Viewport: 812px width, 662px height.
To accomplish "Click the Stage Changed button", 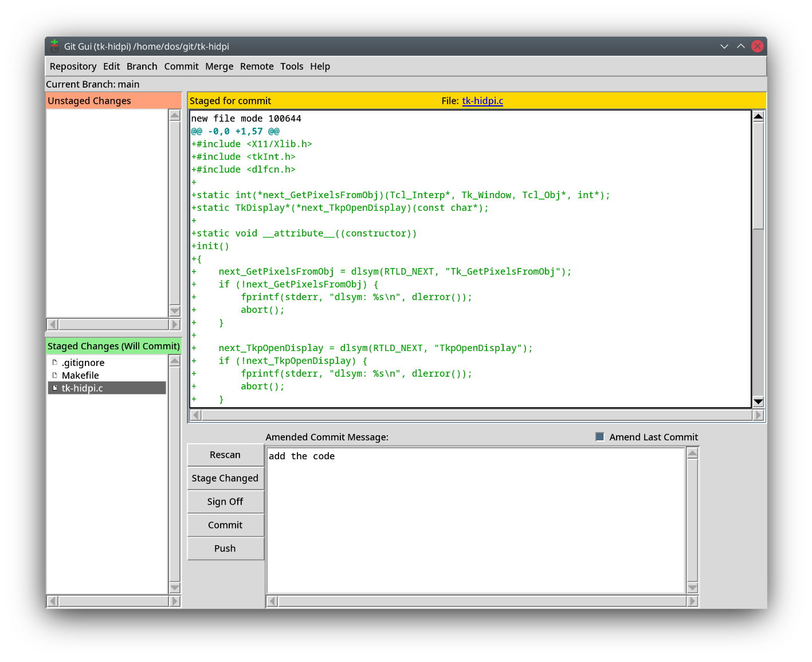I will 225,478.
